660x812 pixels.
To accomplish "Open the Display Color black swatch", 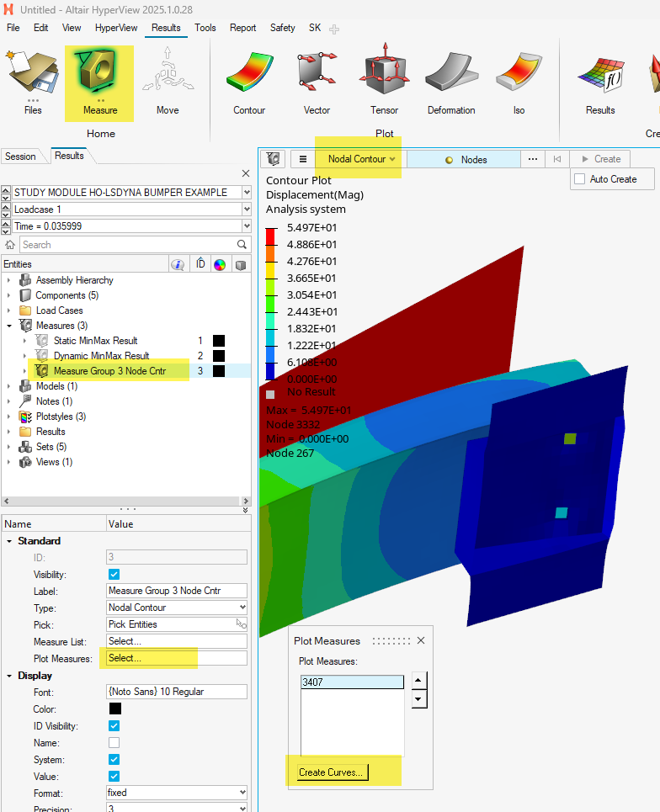I will (115, 709).
